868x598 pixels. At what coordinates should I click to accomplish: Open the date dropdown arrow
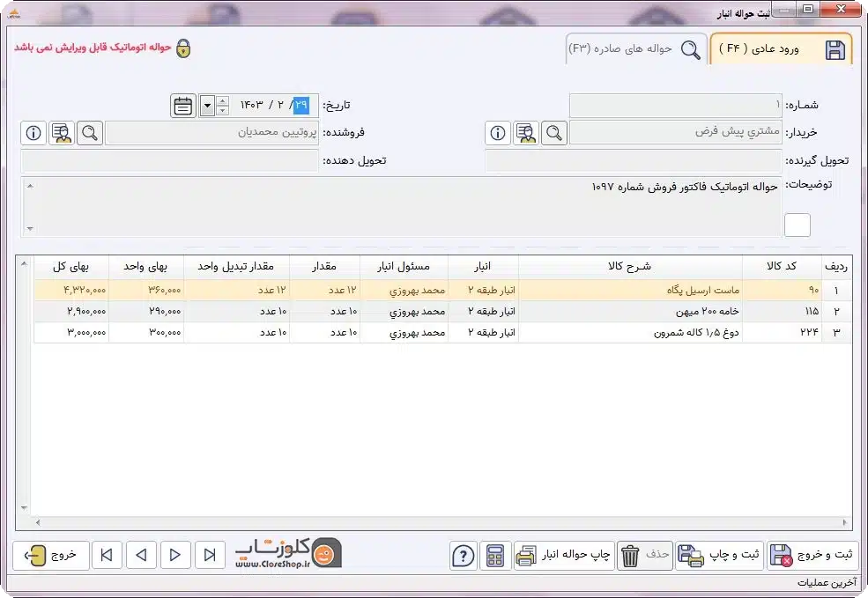click(207, 105)
